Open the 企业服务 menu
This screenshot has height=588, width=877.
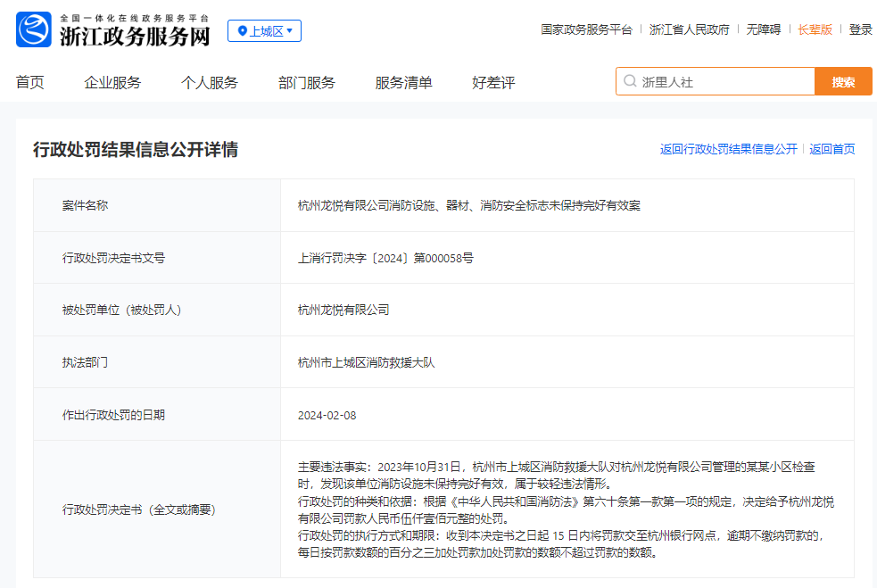(112, 82)
